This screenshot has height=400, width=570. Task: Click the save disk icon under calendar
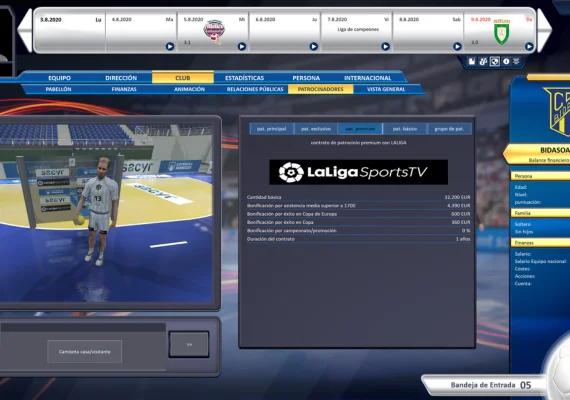click(471, 61)
